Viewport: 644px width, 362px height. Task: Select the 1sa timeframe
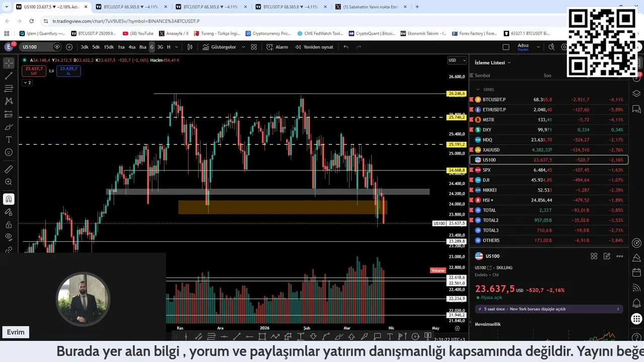pyautogui.click(x=121, y=47)
